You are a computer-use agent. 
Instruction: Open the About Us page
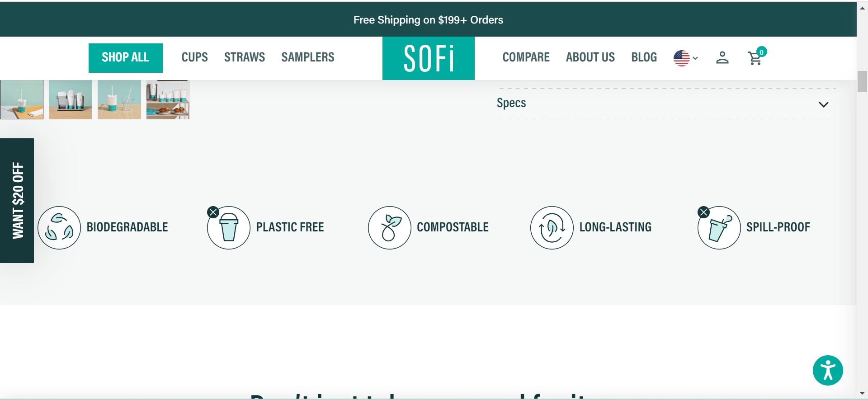point(590,57)
